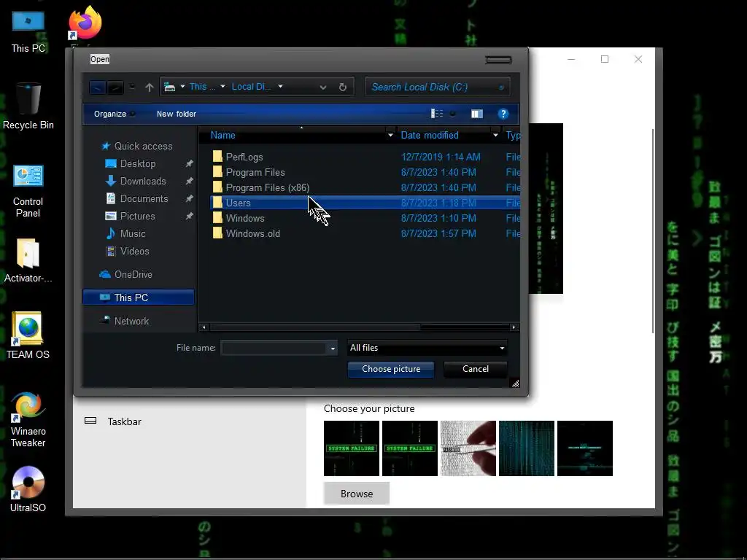Open the File name history dropdown
The width and height of the screenshot is (747, 560).
coord(333,348)
